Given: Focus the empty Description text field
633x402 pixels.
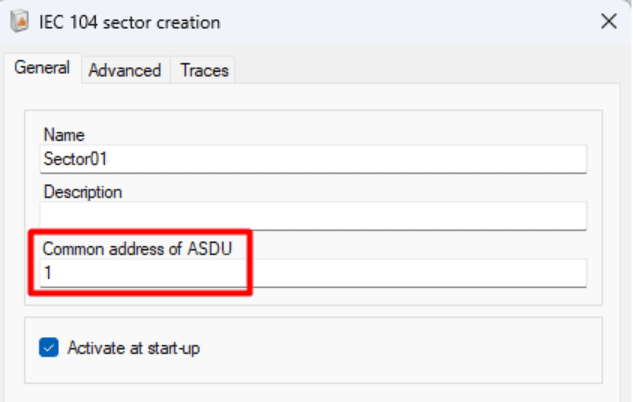Looking at the screenshot, I should tap(313, 215).
